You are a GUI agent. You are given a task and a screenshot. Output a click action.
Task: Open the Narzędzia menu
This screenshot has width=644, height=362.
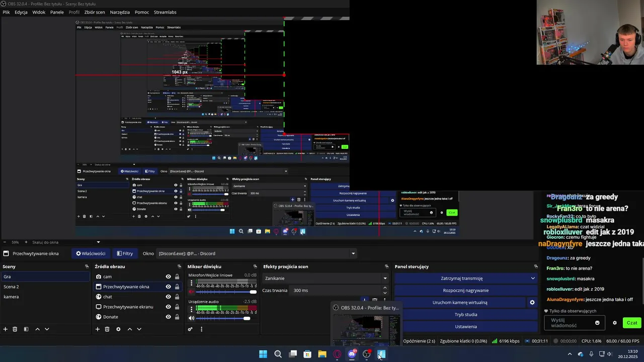pyautogui.click(x=119, y=12)
